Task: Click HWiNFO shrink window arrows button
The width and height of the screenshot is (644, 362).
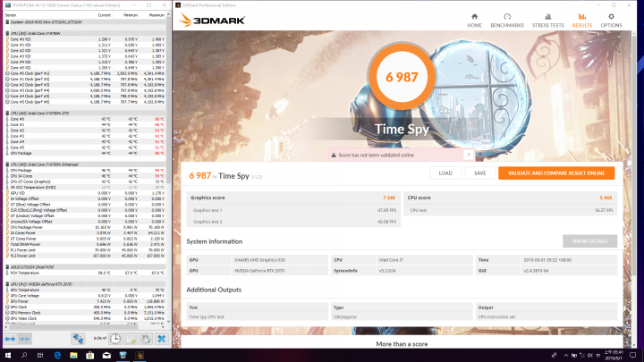Action: coord(25,339)
